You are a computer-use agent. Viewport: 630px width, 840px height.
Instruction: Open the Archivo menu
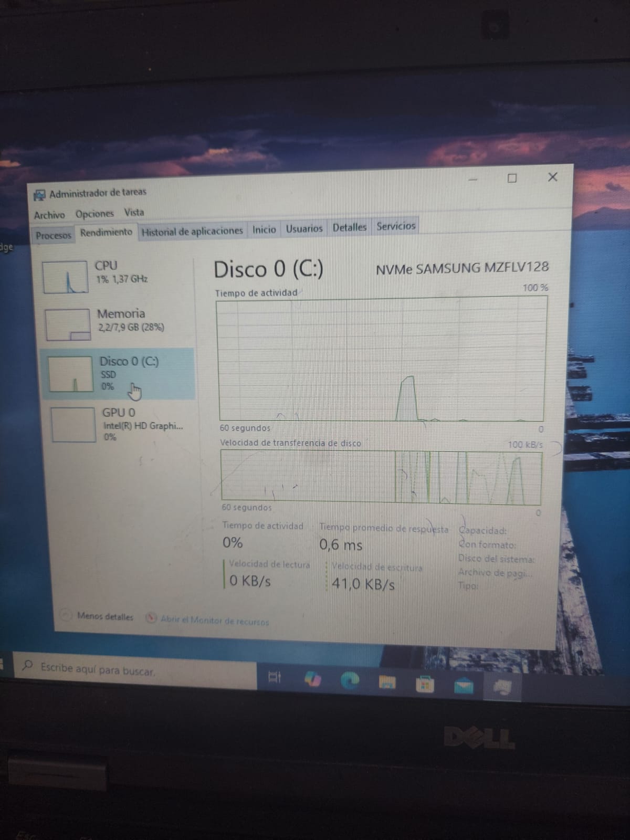(x=49, y=215)
